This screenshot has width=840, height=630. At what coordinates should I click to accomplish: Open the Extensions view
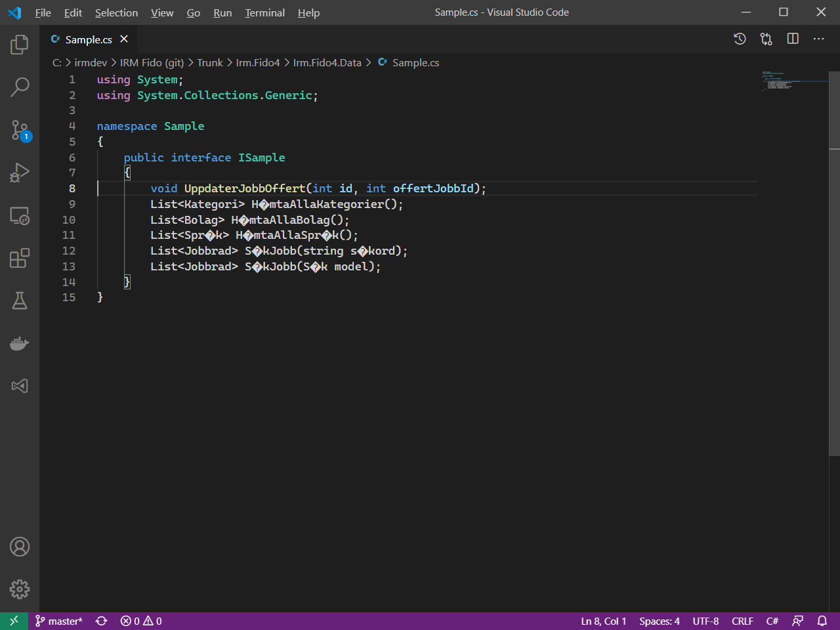coord(19,258)
